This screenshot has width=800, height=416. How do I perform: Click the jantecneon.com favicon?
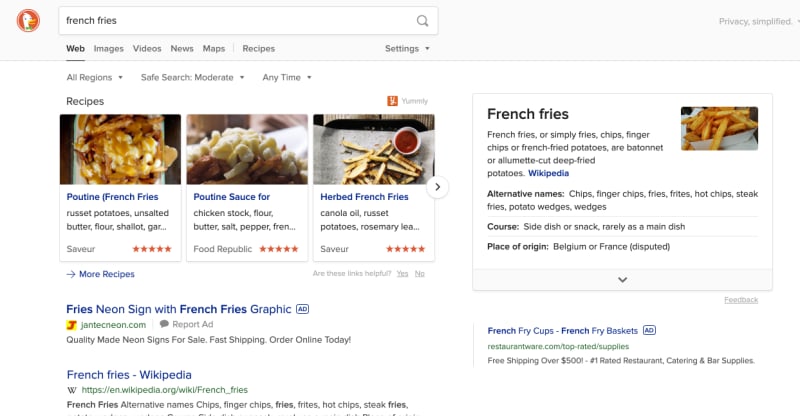pyautogui.click(x=71, y=325)
